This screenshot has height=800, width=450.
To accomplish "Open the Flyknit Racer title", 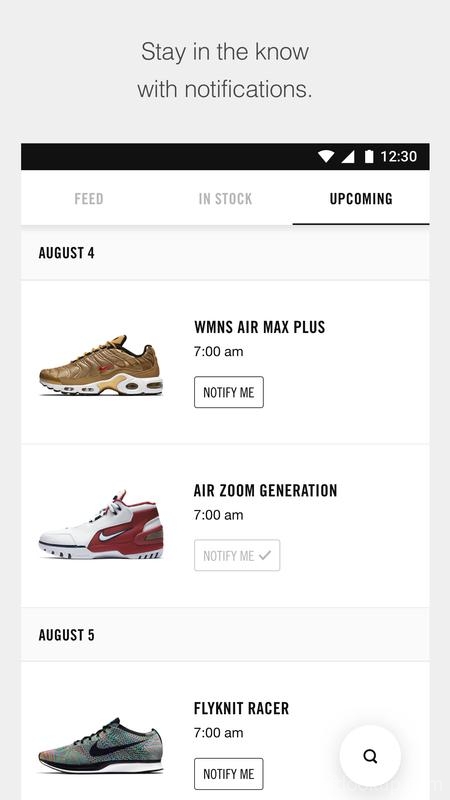I will coord(241,708).
